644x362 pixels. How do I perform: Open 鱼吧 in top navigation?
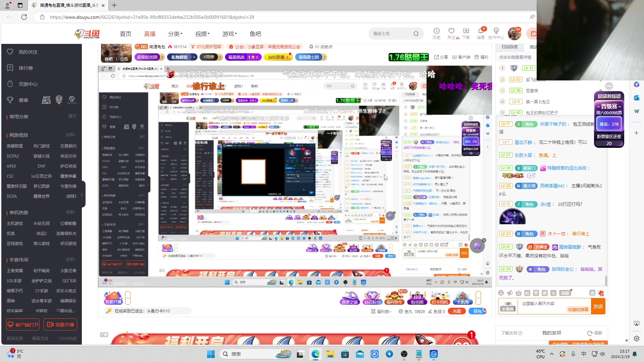(255, 34)
